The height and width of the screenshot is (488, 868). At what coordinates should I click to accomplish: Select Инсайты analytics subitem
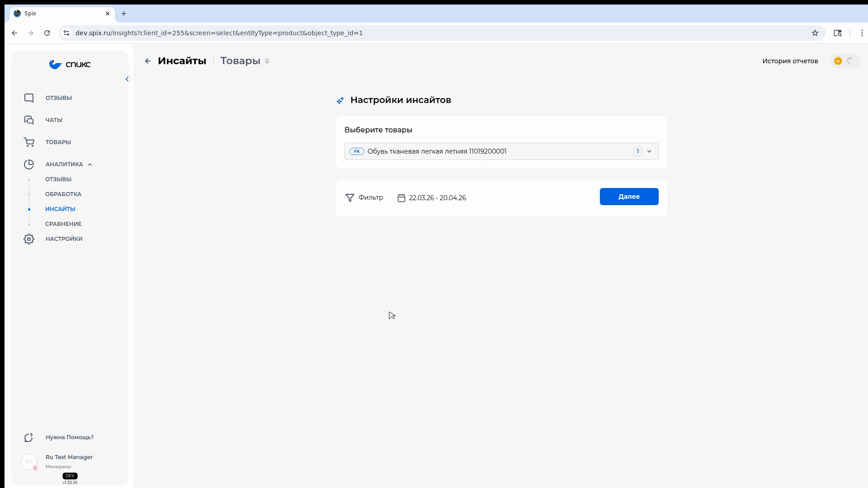coord(60,209)
